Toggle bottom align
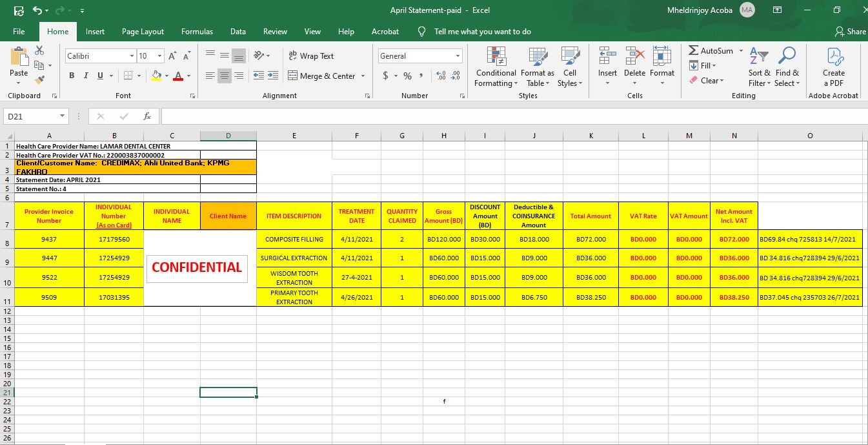The height and width of the screenshot is (445, 868). click(239, 56)
